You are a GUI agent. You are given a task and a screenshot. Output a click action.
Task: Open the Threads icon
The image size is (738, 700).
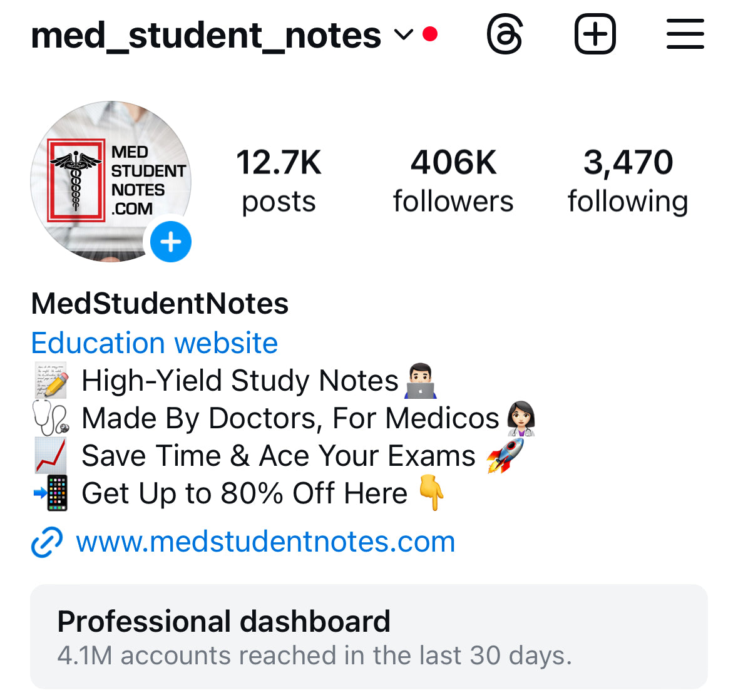pyautogui.click(x=505, y=34)
